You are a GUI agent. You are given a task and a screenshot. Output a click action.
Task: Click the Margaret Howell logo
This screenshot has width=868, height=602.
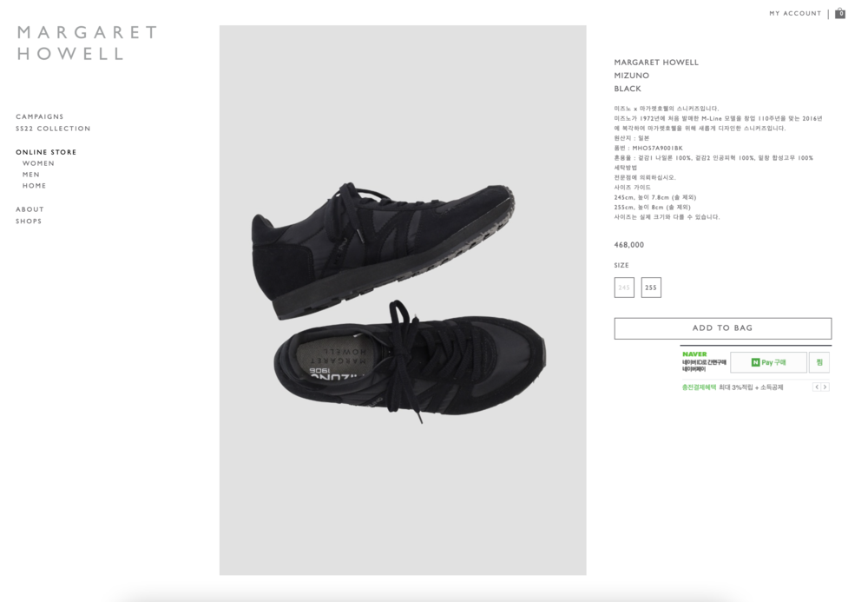(x=88, y=43)
